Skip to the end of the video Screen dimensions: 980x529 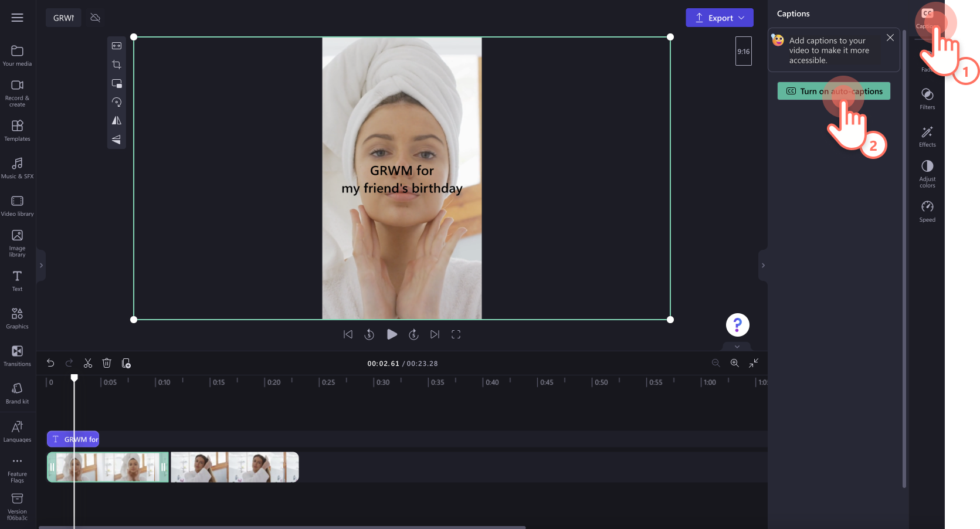(x=435, y=334)
